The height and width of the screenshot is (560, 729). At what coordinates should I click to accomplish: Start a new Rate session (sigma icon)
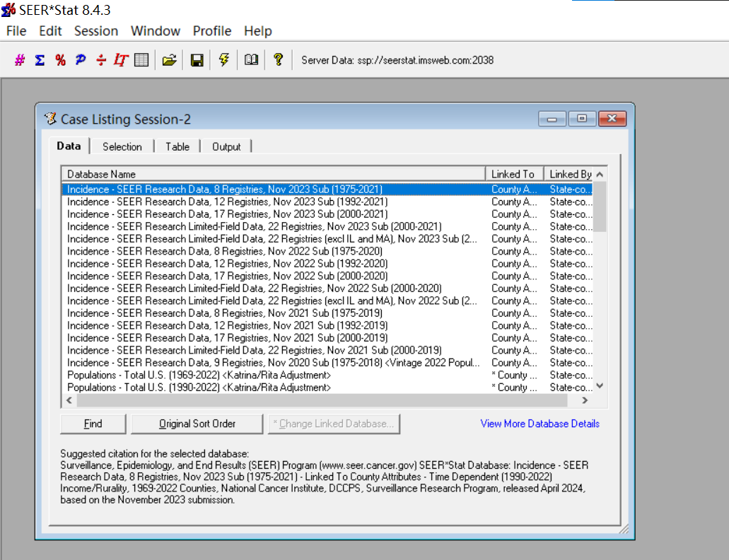40,60
